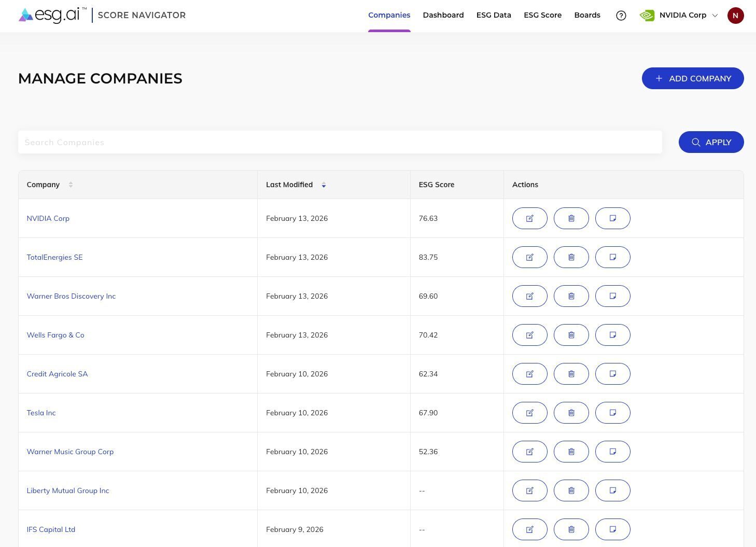Viewport: 756px width, 547px height.
Task: Open the note icon for Warner Bros Discovery Inc
Action: coord(612,296)
